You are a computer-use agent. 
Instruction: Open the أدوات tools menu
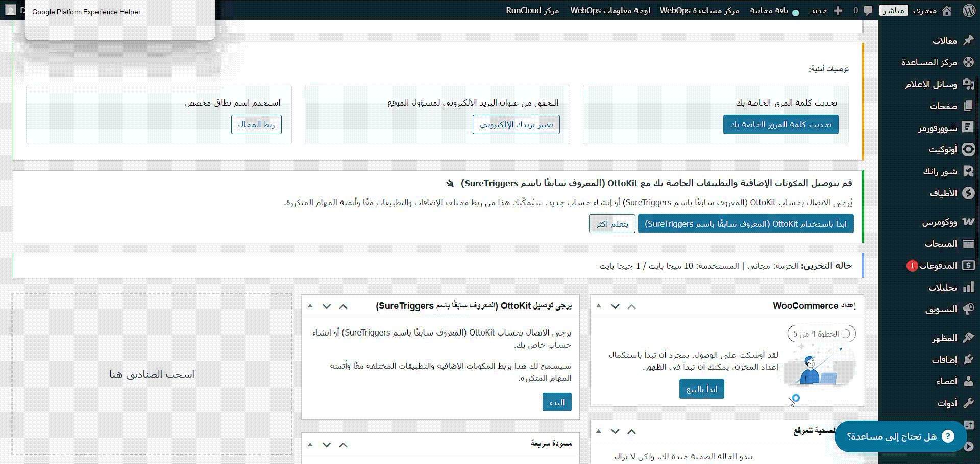(x=947, y=403)
